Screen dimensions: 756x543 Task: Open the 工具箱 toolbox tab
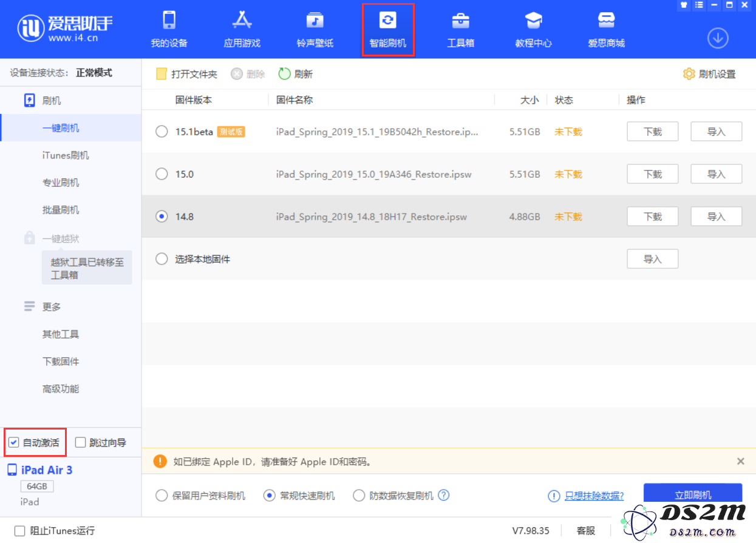click(x=461, y=29)
